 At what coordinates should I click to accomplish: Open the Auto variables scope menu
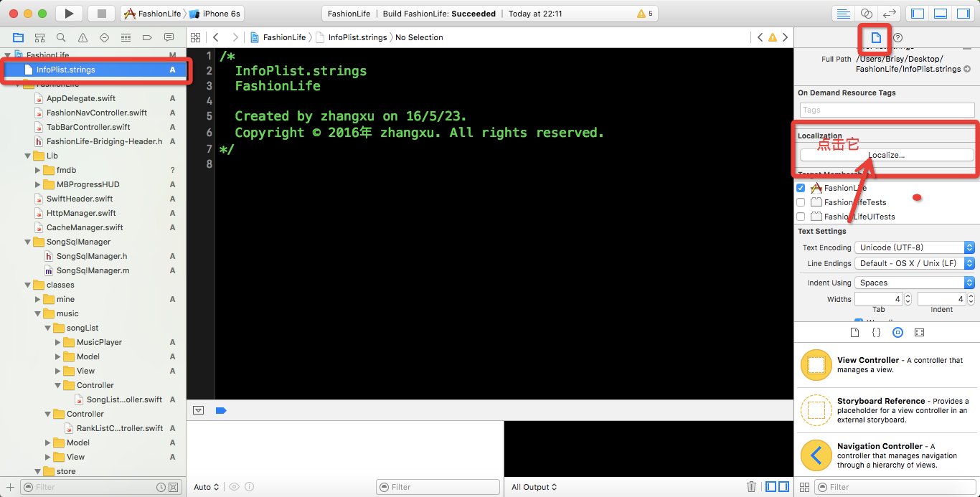207,487
